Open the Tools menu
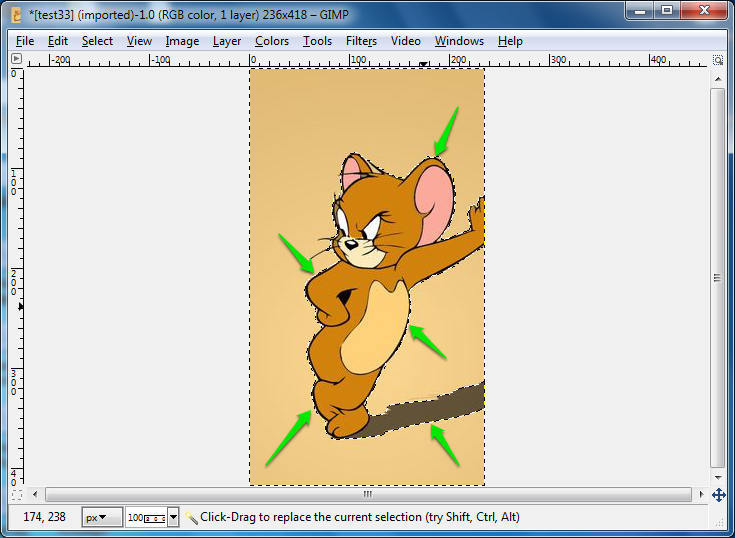Screen dimensions: 735x538 coord(317,41)
